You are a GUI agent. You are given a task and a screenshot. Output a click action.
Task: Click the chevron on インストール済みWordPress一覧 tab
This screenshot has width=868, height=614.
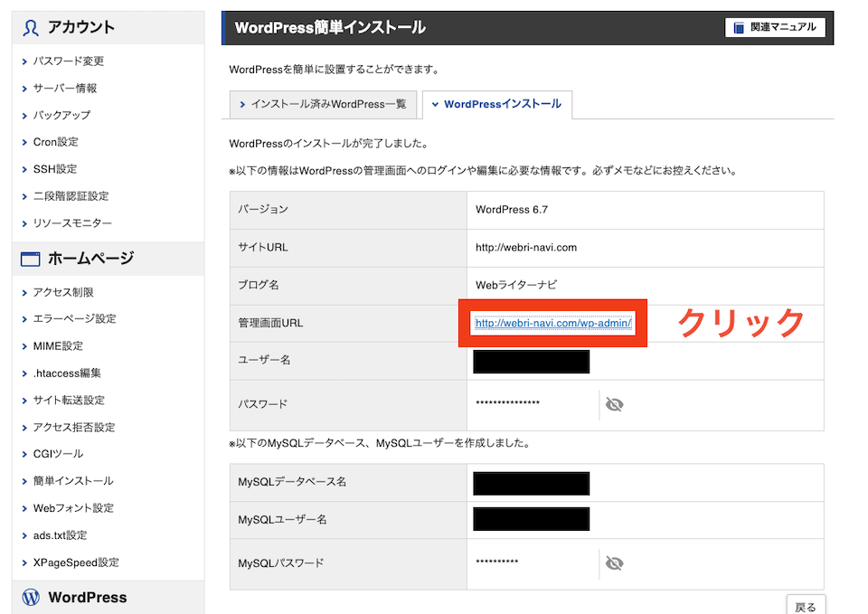click(242, 105)
